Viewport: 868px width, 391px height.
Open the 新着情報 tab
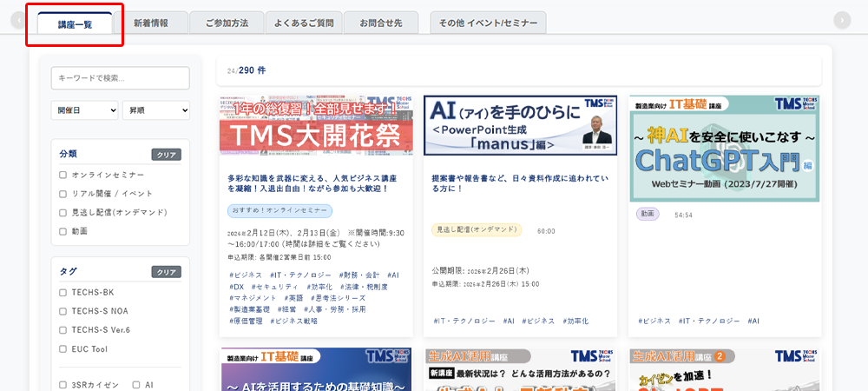tap(151, 23)
